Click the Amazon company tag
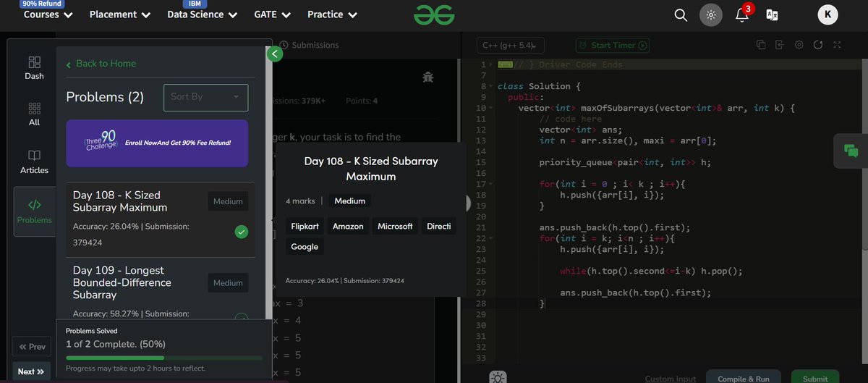The image size is (868, 383). point(348,226)
